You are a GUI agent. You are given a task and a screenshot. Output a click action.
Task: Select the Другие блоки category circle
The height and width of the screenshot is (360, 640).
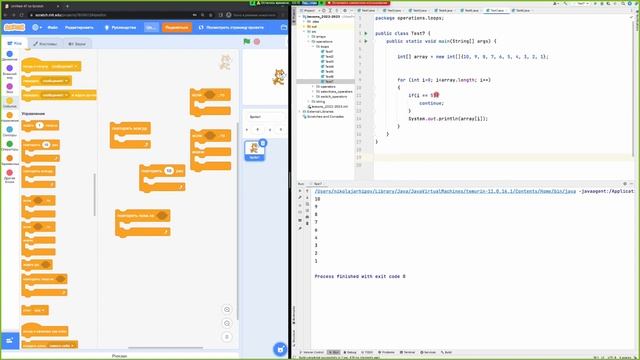(x=9, y=173)
